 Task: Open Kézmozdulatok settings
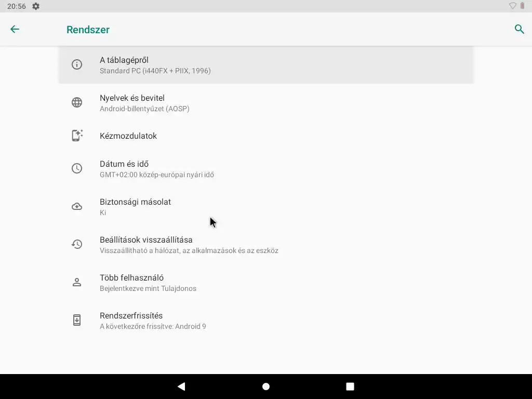tap(266, 136)
